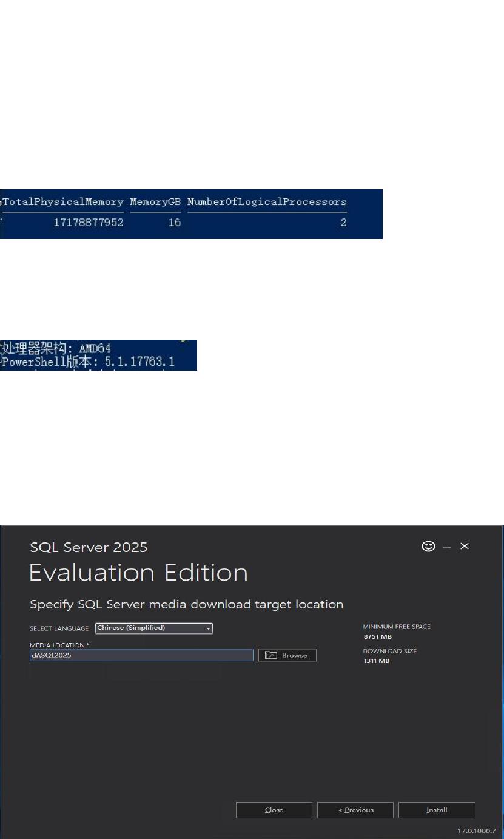Click the Specify SQL Server media download heading
This screenshot has width=504, height=839.
pos(187,604)
